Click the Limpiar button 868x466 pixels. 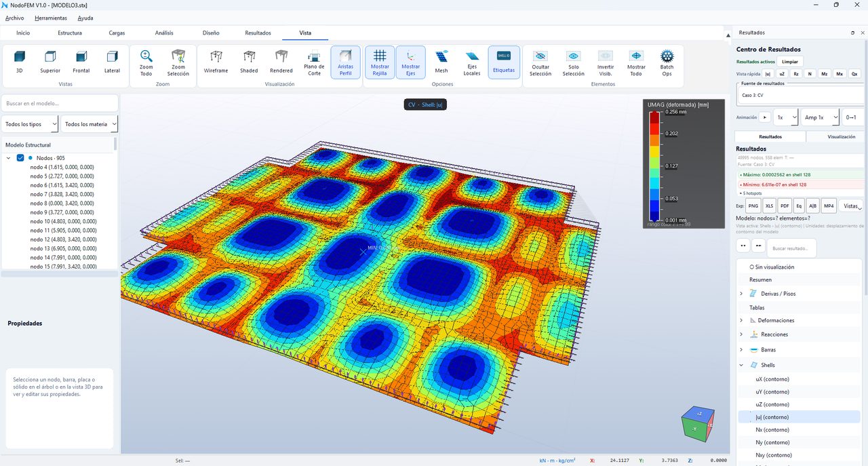(790, 61)
